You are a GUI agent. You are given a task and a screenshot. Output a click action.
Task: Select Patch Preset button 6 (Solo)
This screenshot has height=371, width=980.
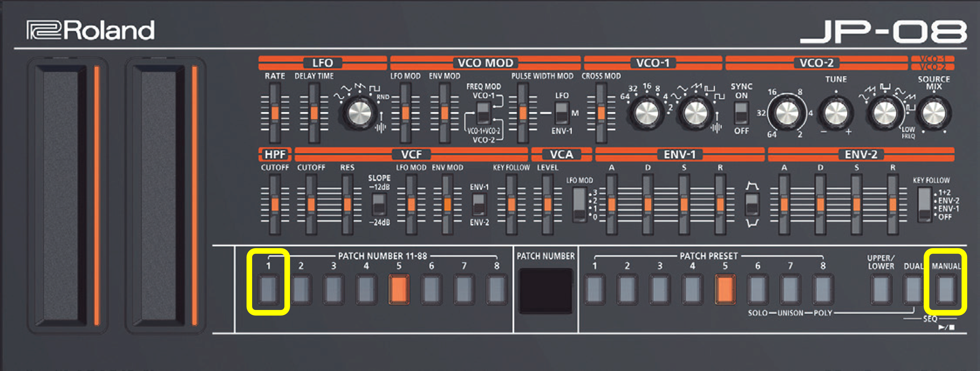tap(758, 290)
